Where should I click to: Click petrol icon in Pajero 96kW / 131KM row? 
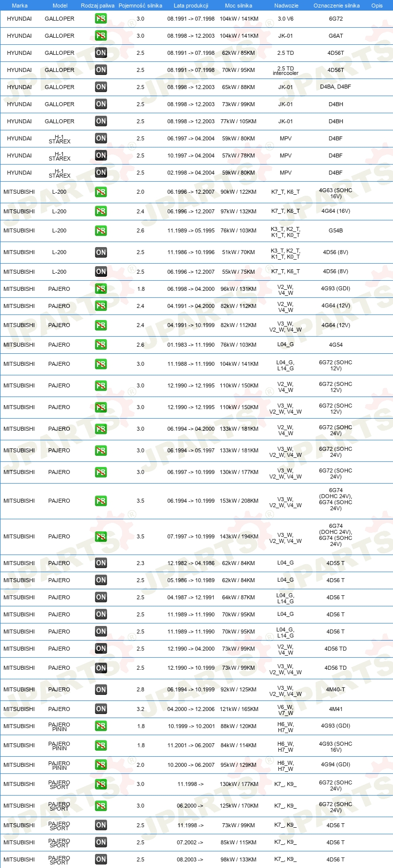pos(101,289)
